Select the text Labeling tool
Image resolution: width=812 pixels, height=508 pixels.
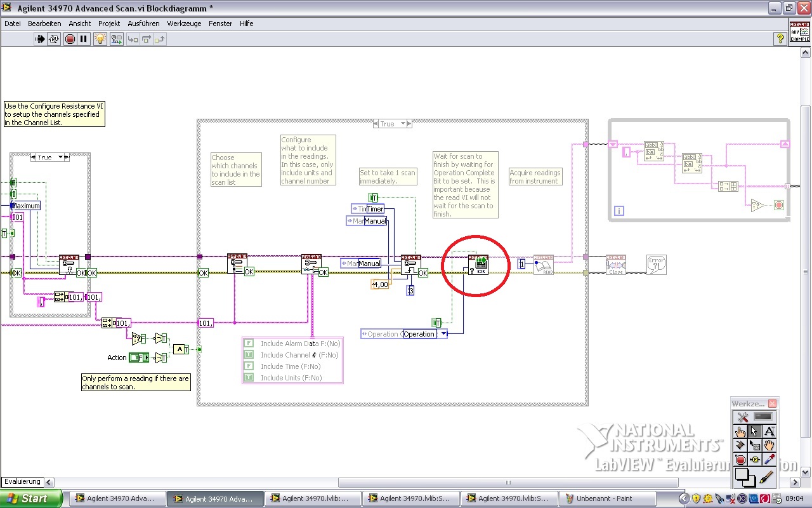(768, 432)
